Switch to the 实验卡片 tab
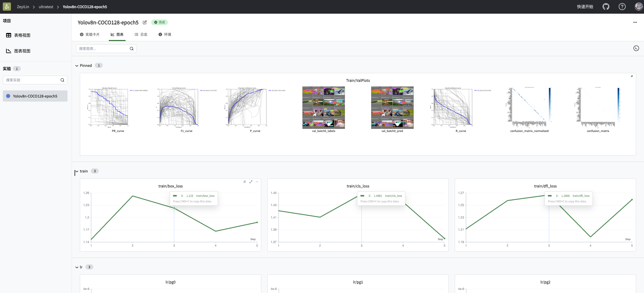The image size is (644, 293). click(x=90, y=34)
